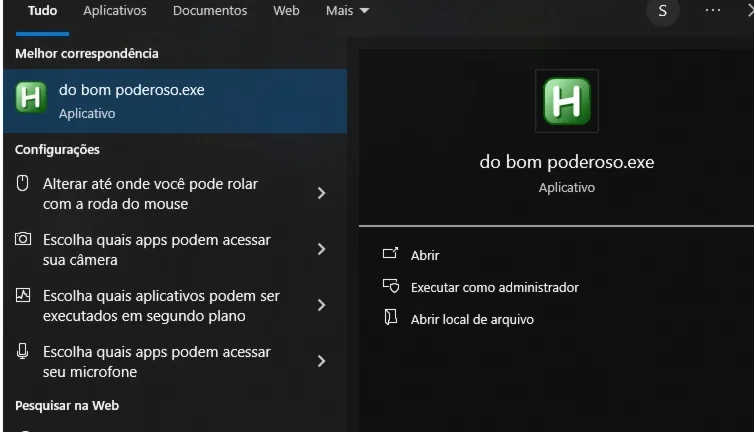
Task: Expand arrow for mouse wheel scroll setting
Action: [x=322, y=193]
